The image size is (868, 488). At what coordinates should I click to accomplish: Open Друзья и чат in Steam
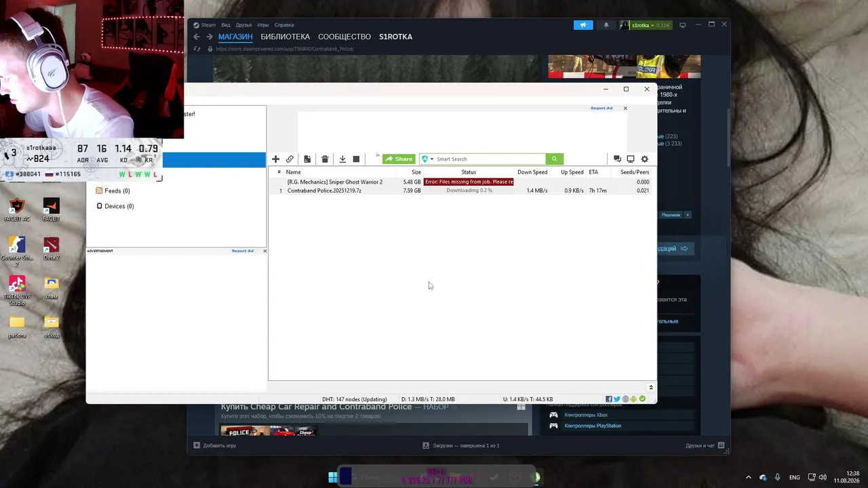click(x=705, y=445)
